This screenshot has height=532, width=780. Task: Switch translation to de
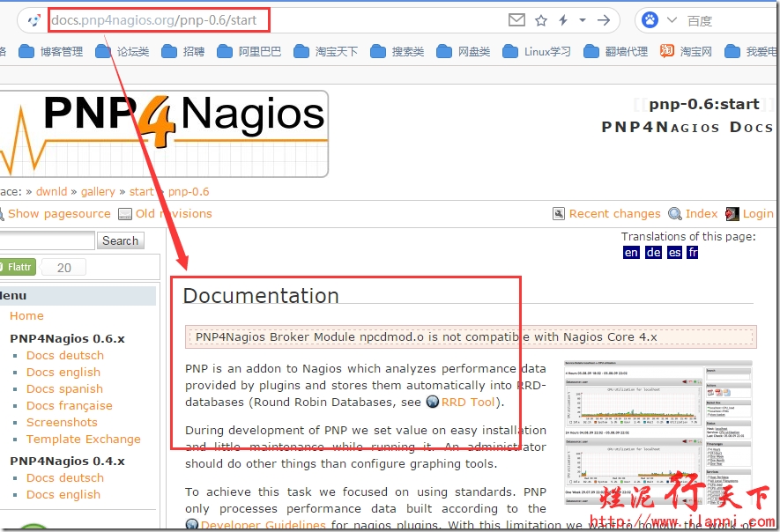pyautogui.click(x=653, y=253)
